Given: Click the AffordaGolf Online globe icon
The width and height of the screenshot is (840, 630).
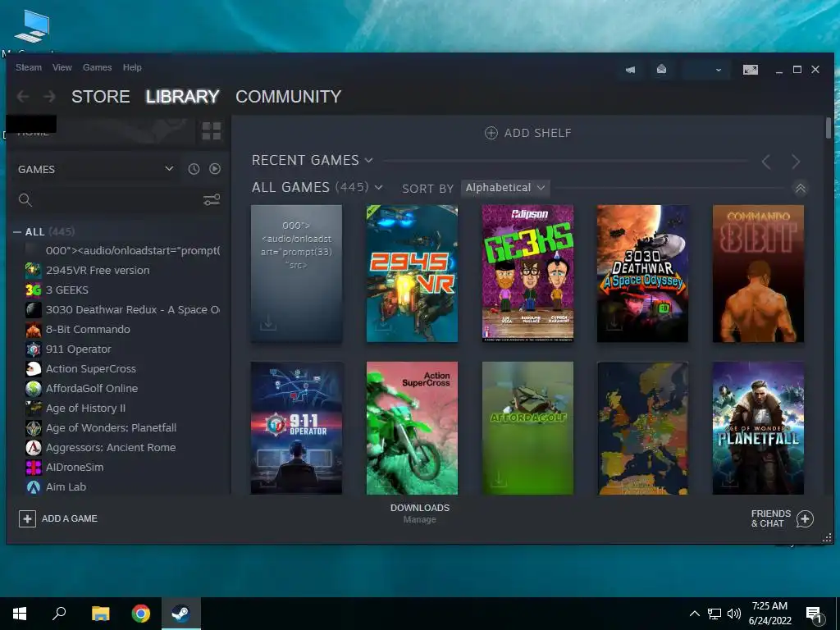Looking at the screenshot, I should point(33,388).
